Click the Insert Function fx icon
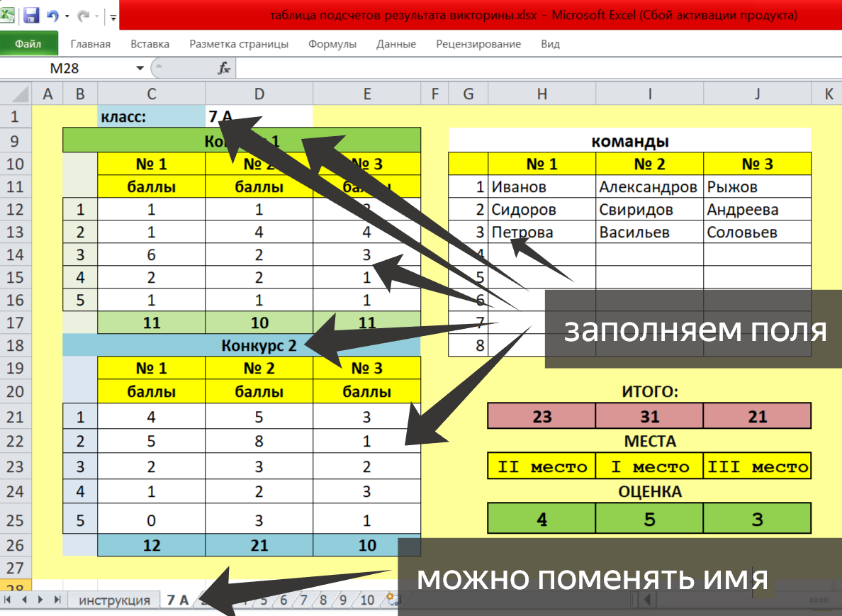The height and width of the screenshot is (616, 842). [224, 68]
